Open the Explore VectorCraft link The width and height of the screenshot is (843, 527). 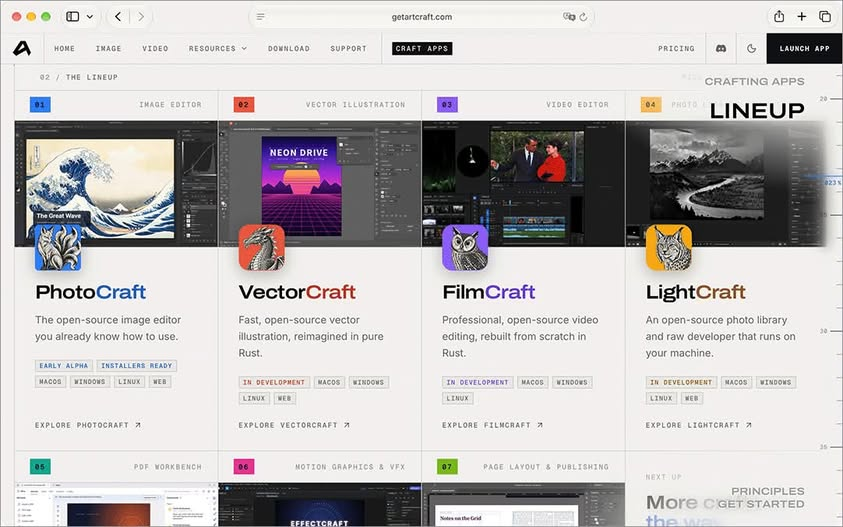pyautogui.click(x=294, y=425)
